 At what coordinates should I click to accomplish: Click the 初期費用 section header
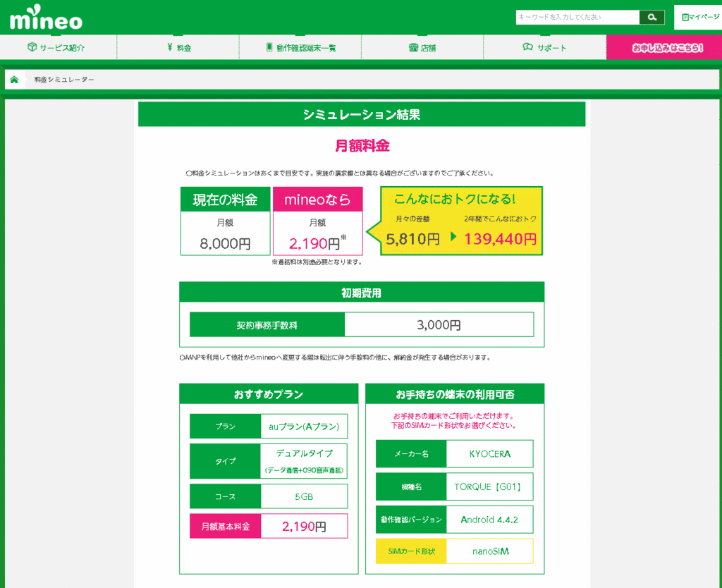point(362,293)
